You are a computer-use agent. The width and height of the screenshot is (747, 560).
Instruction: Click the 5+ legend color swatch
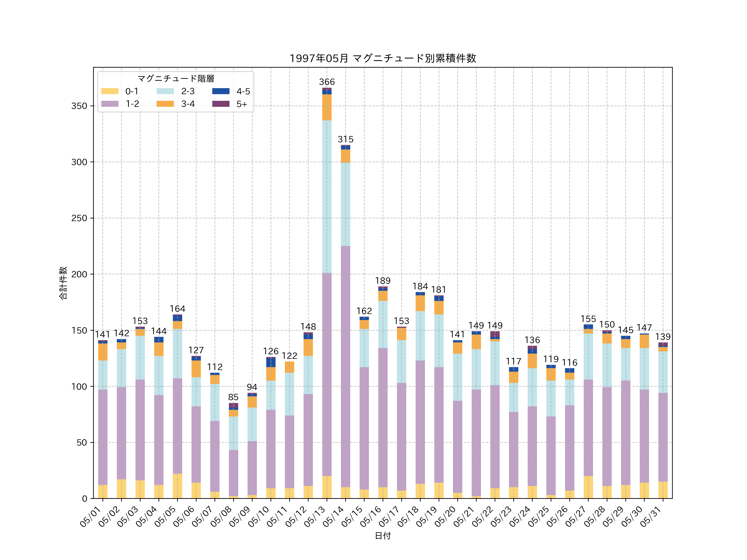[x=221, y=104]
